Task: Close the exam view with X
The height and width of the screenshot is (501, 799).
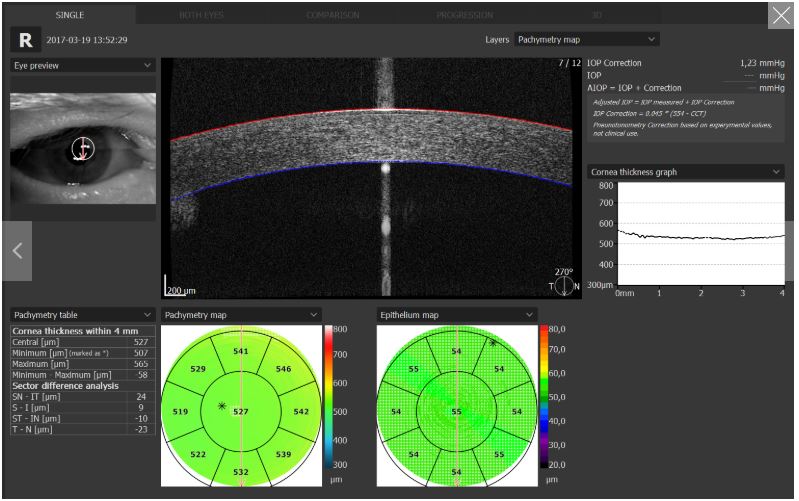Action: pos(780,14)
